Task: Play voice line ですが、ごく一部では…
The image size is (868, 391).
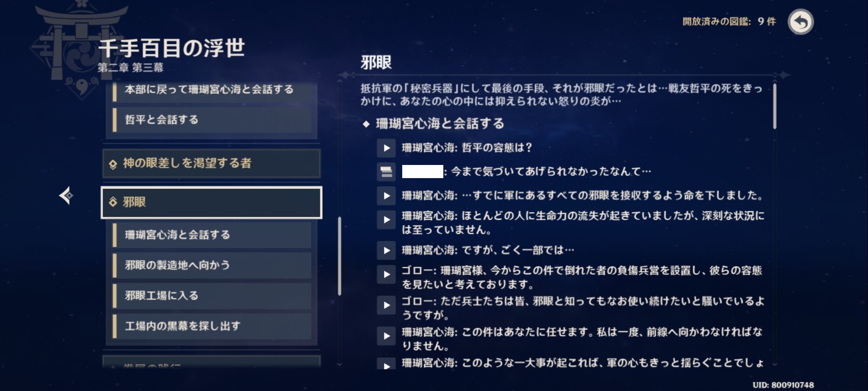Action: coord(386,250)
